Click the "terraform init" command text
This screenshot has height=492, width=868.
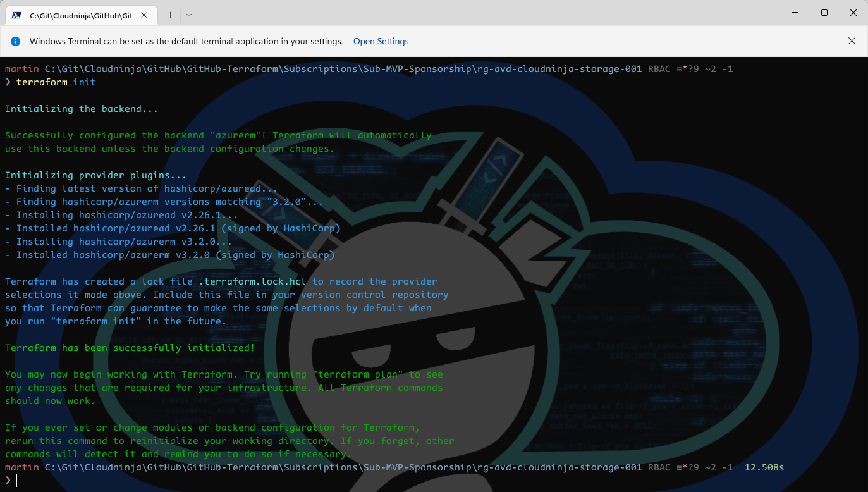56,82
